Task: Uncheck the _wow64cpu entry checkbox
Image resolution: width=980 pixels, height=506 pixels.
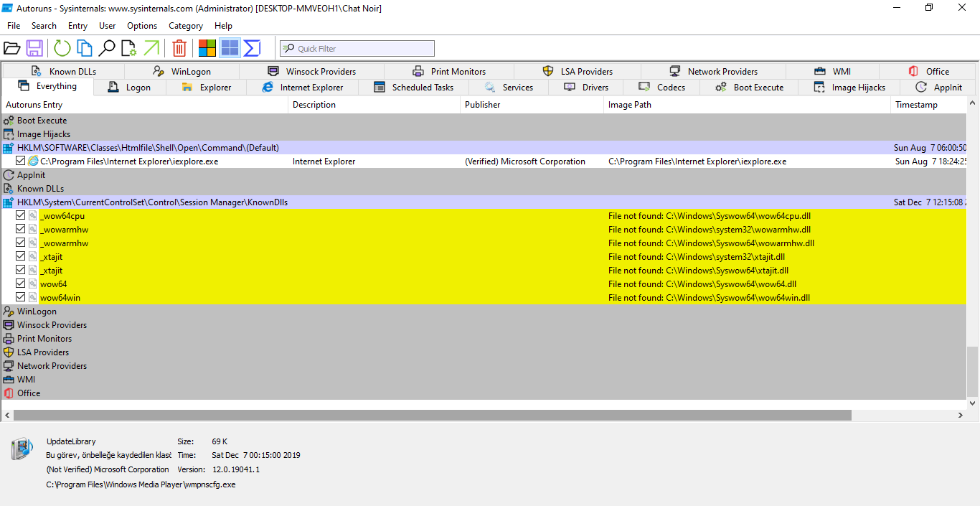Action: (20, 216)
